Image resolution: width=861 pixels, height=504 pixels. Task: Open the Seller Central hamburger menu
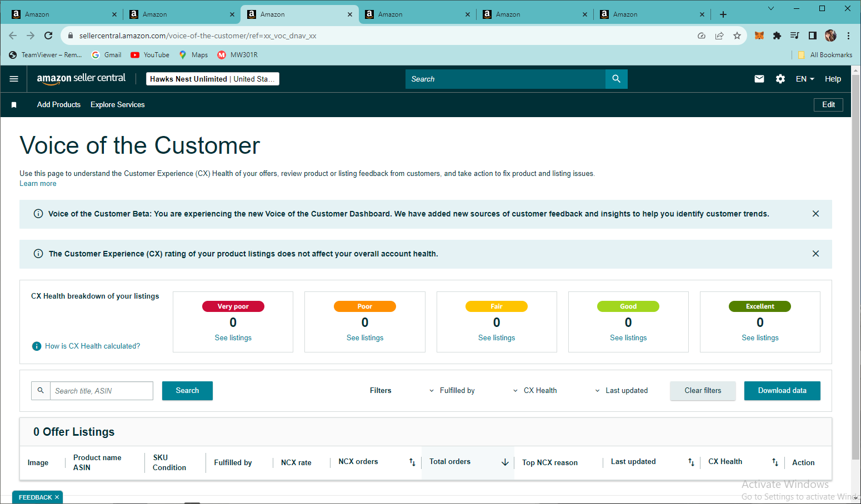pyautogui.click(x=14, y=79)
